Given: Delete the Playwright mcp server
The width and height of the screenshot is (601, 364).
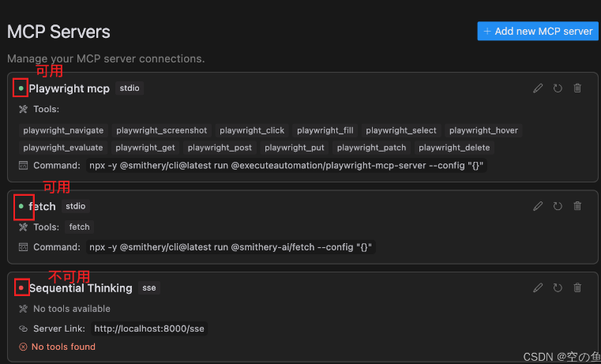Looking at the screenshot, I should [x=577, y=88].
